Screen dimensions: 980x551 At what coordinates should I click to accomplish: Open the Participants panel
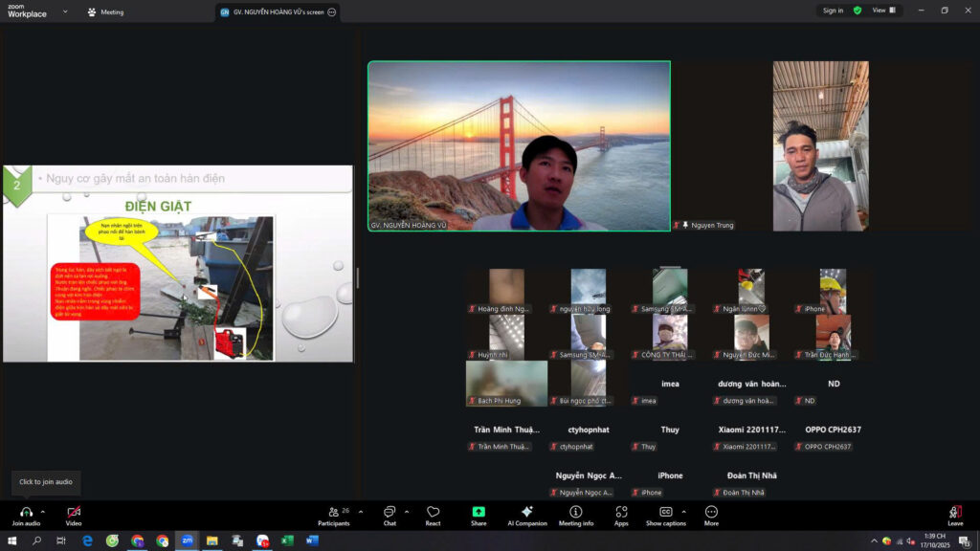333,513
